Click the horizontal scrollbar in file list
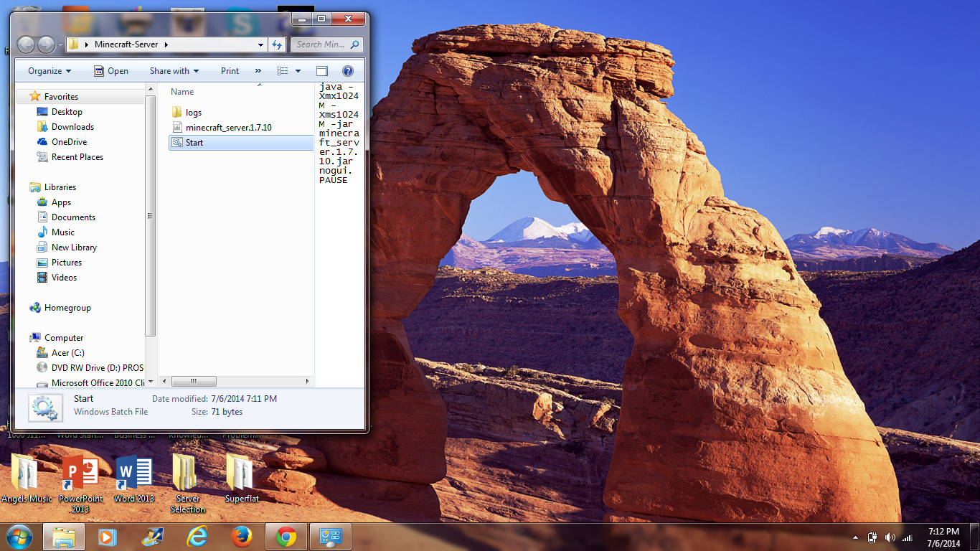 (x=194, y=382)
